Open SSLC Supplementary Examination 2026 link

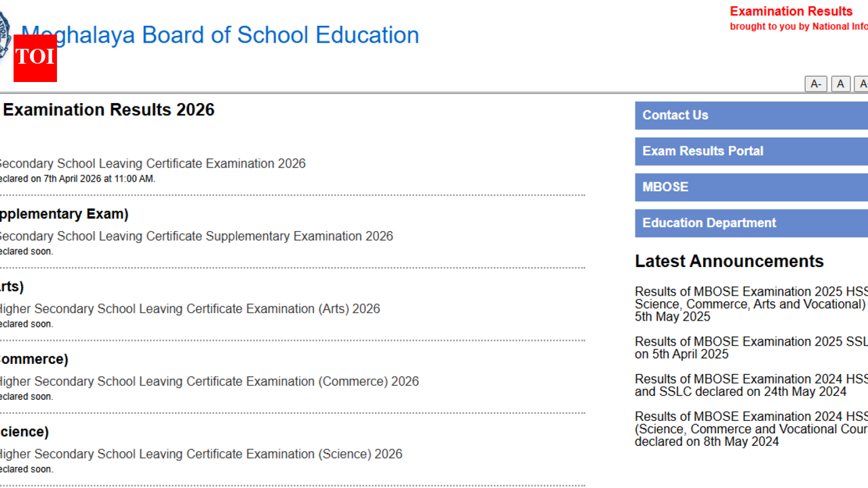(x=197, y=236)
